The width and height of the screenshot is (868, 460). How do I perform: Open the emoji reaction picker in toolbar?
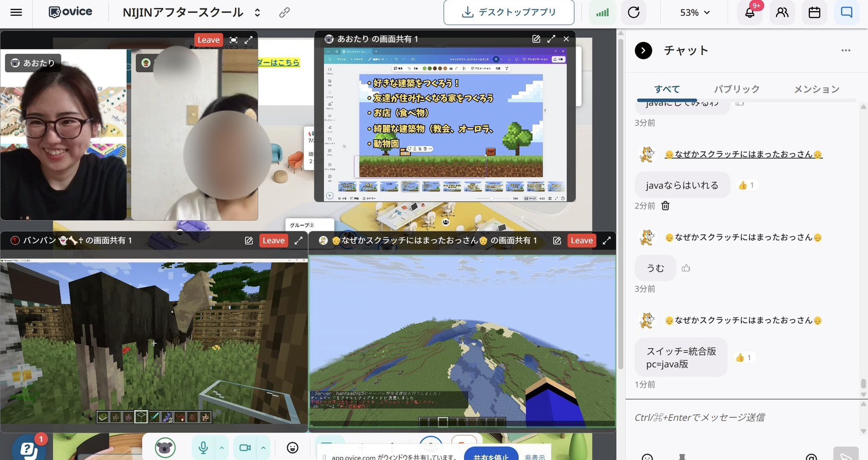(x=292, y=448)
